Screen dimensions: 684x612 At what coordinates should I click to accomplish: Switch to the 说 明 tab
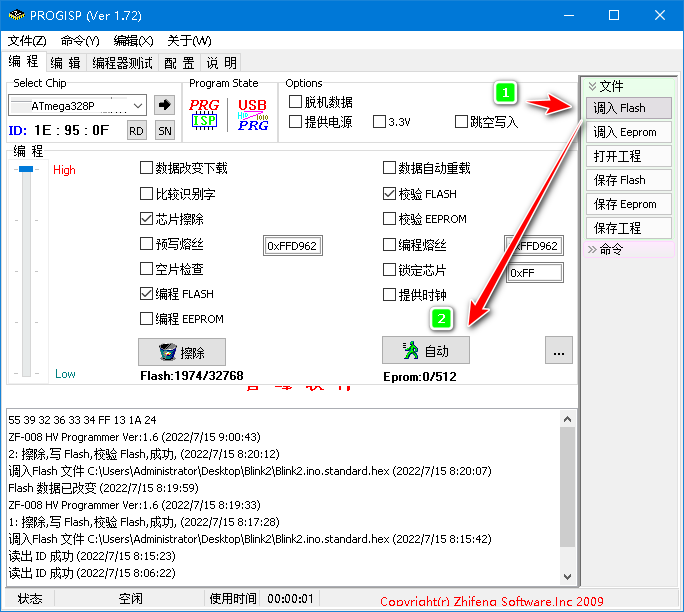222,63
